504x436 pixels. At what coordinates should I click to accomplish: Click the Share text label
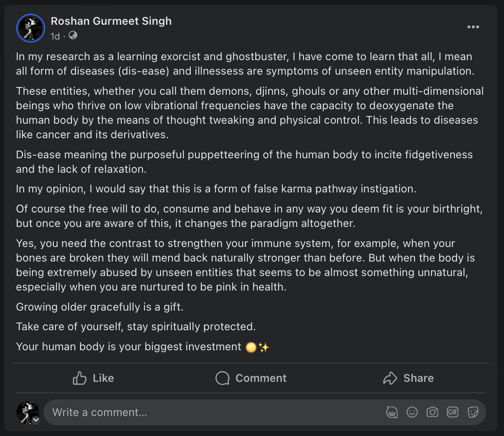419,378
